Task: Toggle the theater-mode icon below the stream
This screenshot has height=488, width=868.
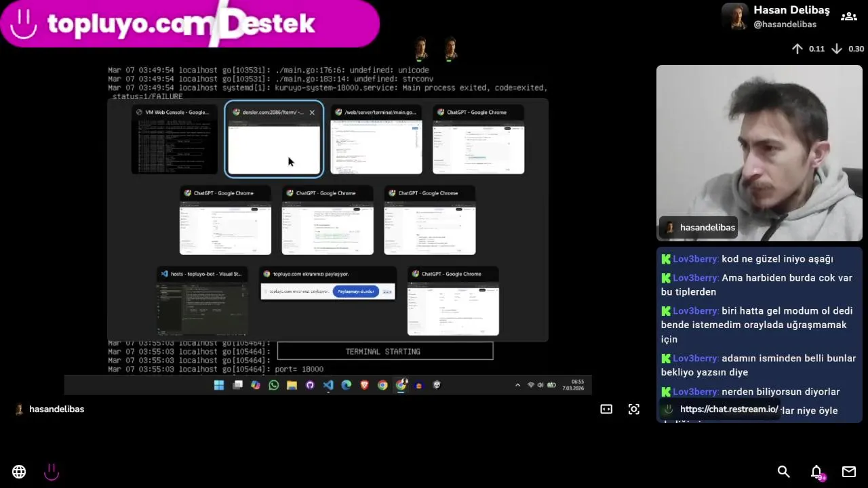Action: click(606, 409)
